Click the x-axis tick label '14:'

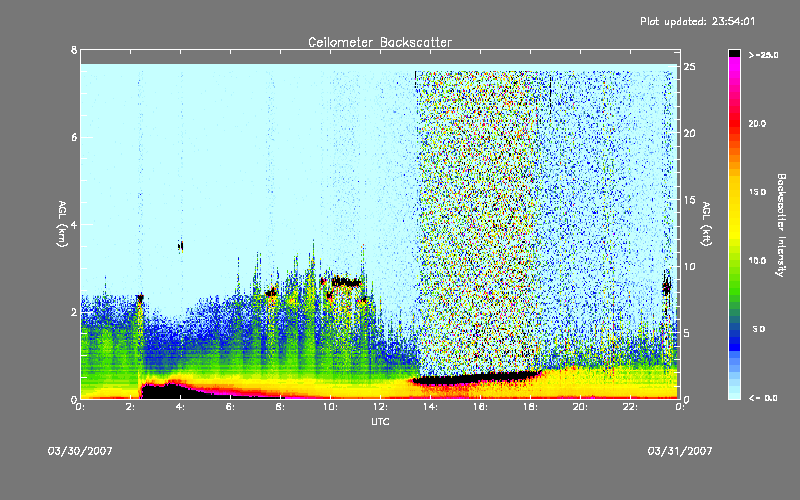[431, 407]
